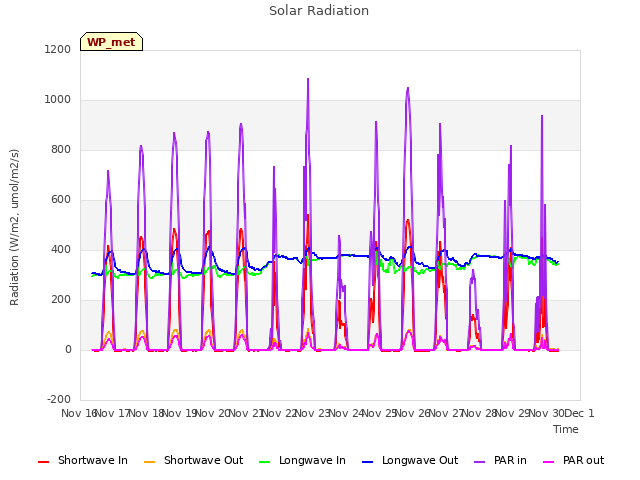Image resolution: width=640 pixels, height=480 pixels.
Task: Click the 400 y-axis tick label
Action: (61, 249)
